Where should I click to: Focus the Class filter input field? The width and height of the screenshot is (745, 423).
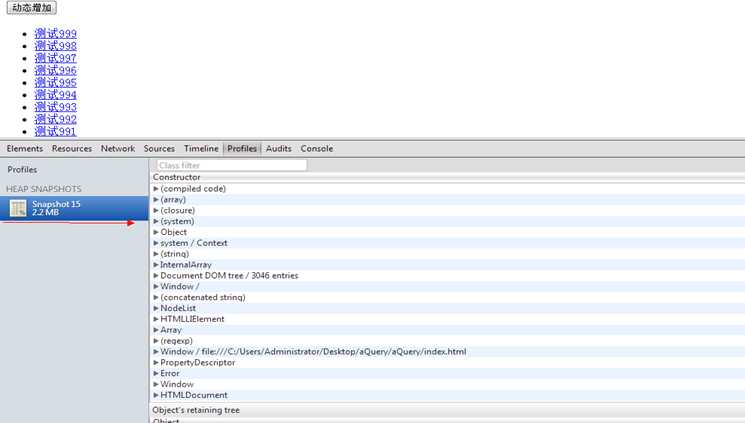pyautogui.click(x=232, y=165)
